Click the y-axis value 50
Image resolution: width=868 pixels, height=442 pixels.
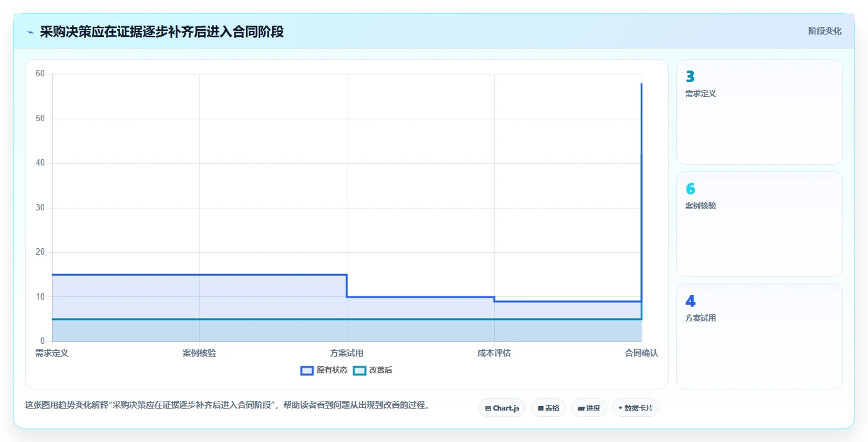[40, 119]
